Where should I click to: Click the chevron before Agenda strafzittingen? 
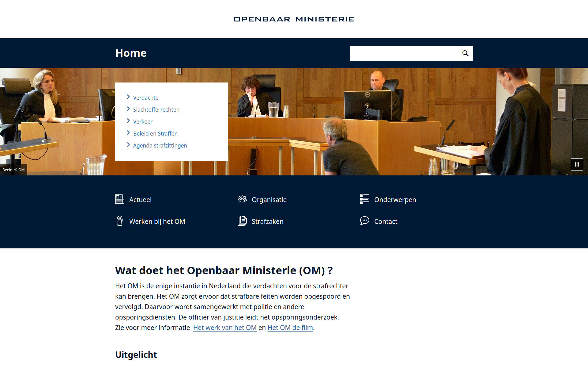(x=128, y=145)
